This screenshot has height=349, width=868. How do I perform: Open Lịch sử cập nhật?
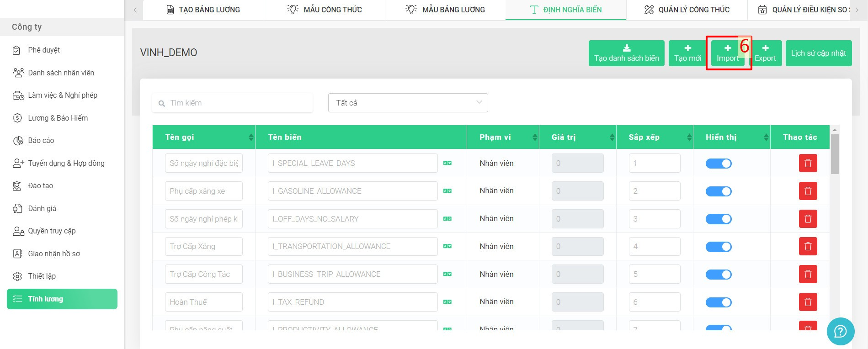819,53
